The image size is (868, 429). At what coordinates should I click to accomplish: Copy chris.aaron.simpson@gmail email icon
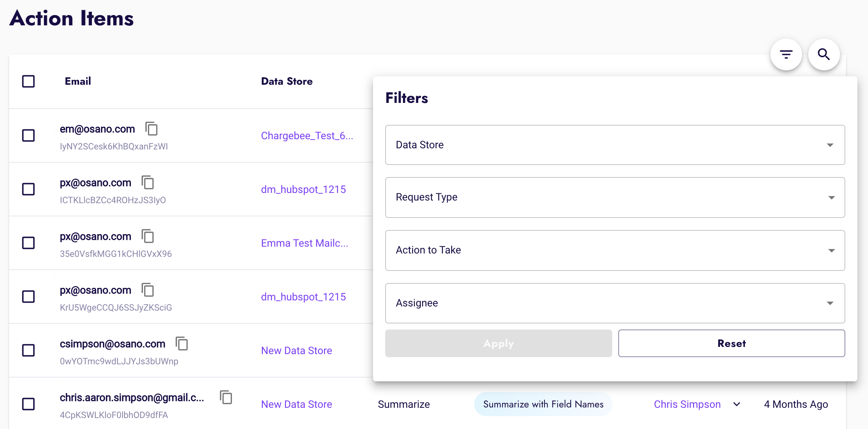tap(226, 398)
